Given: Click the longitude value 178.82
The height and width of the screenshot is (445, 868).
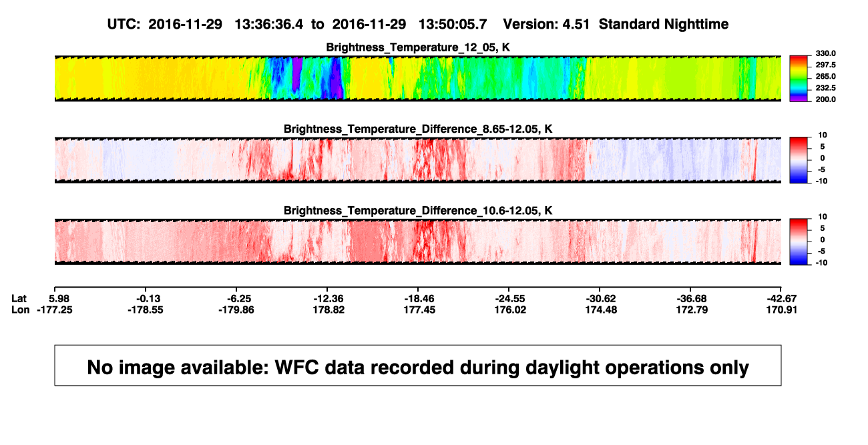Looking at the screenshot, I should [327, 310].
